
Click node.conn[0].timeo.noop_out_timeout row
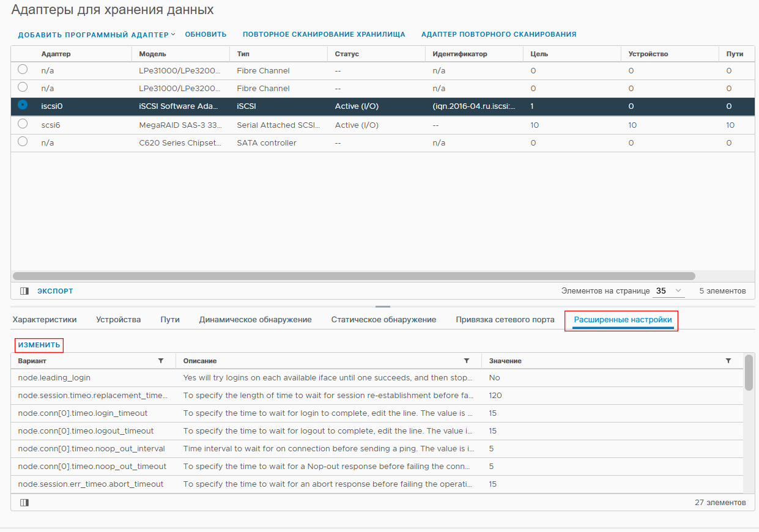click(377, 467)
